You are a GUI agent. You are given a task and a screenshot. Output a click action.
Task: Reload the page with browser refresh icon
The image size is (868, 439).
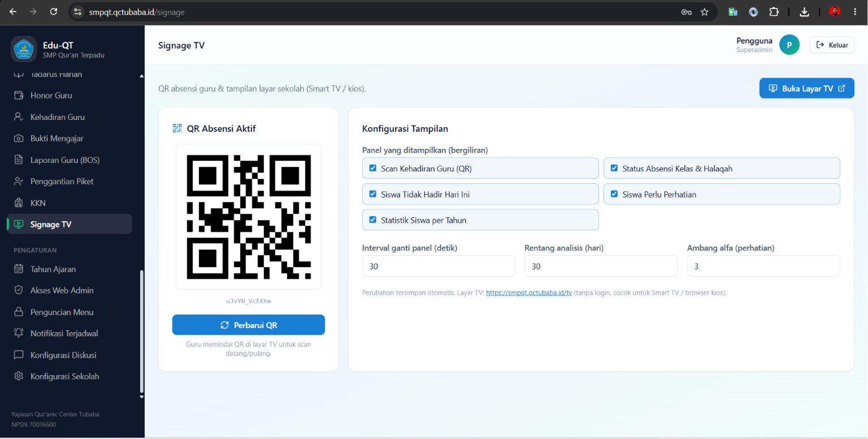(x=54, y=11)
